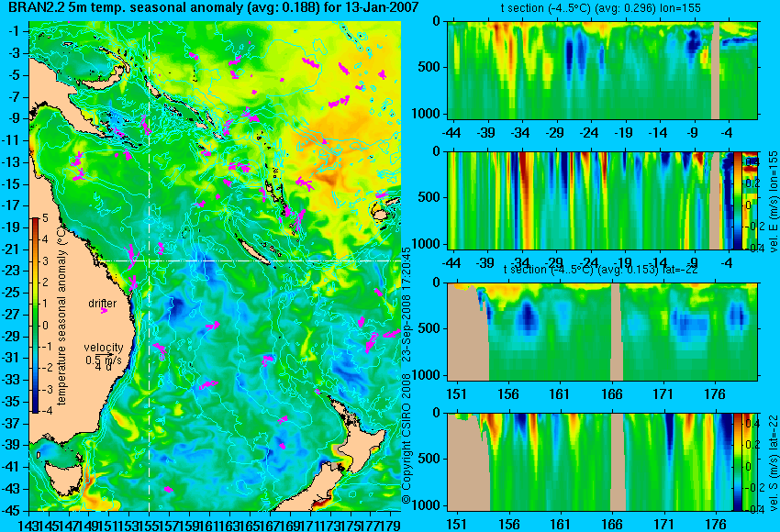Click the 't section lat=-22' panel title
Screen dimensions: 780x532
(x=601, y=270)
